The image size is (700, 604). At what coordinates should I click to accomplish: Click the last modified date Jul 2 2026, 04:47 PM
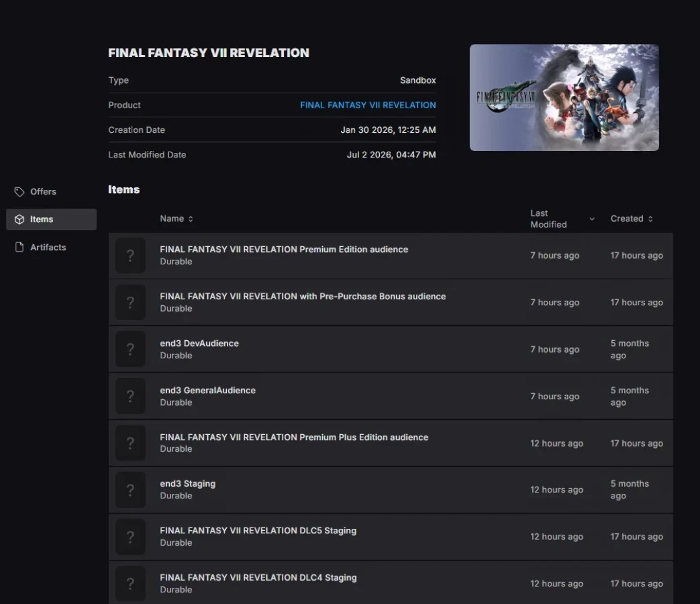pyautogui.click(x=391, y=155)
